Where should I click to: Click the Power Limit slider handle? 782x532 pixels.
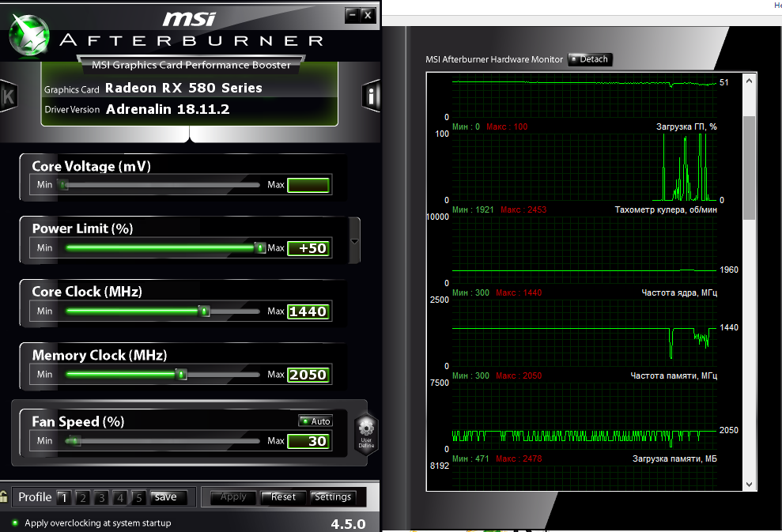pos(260,247)
